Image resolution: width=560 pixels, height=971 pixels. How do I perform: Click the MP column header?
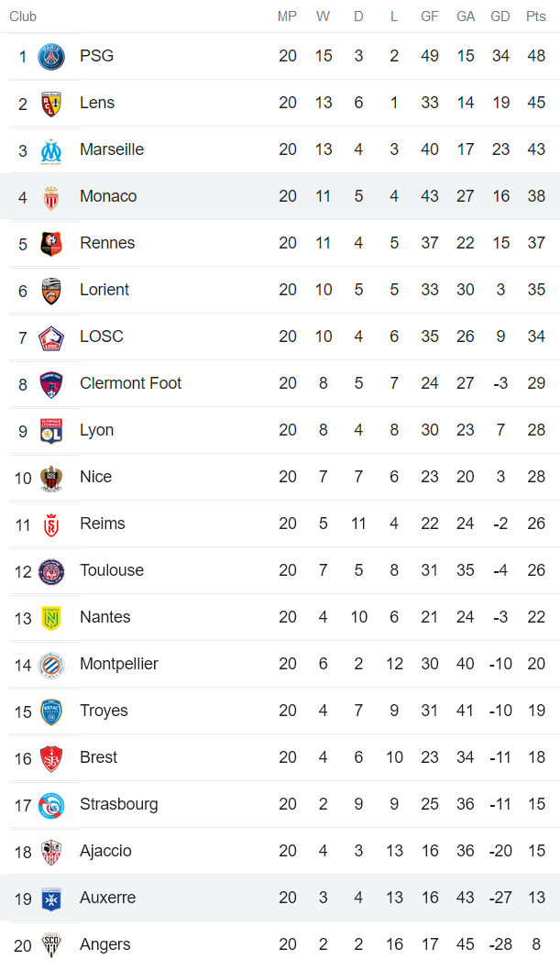pos(287,17)
